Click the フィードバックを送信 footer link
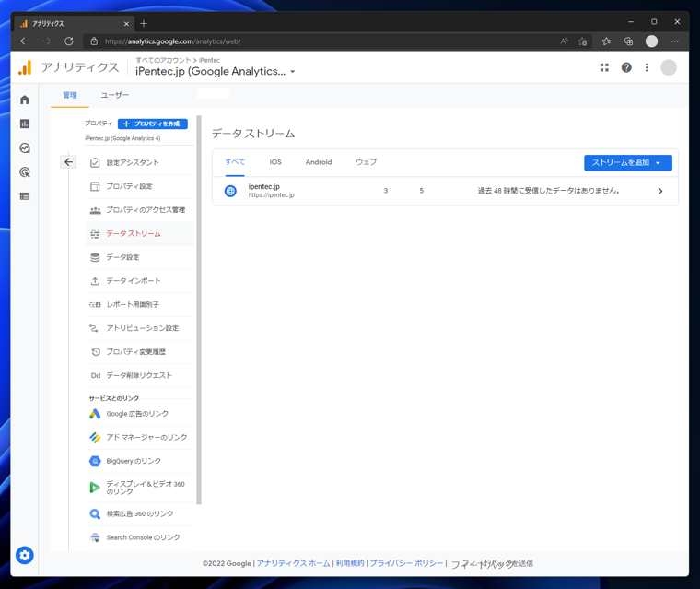Screen dimensions: 700x589 tap(492, 564)
